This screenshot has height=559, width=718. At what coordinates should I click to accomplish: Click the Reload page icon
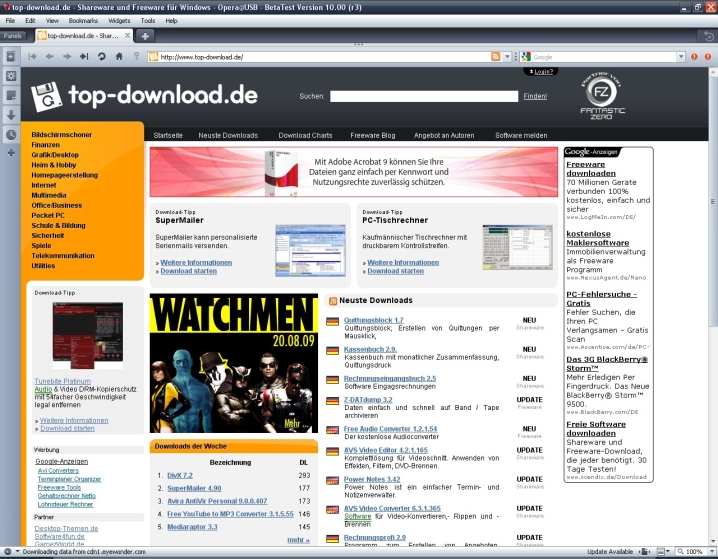pos(102,57)
